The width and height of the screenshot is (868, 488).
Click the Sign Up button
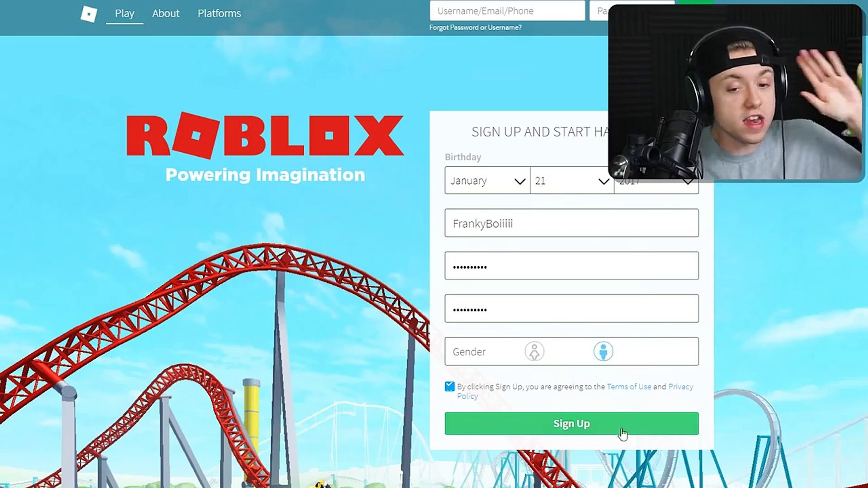(x=571, y=424)
